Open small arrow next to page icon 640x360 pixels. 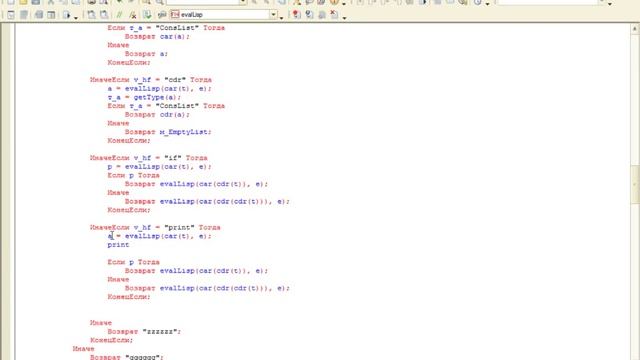76,18
